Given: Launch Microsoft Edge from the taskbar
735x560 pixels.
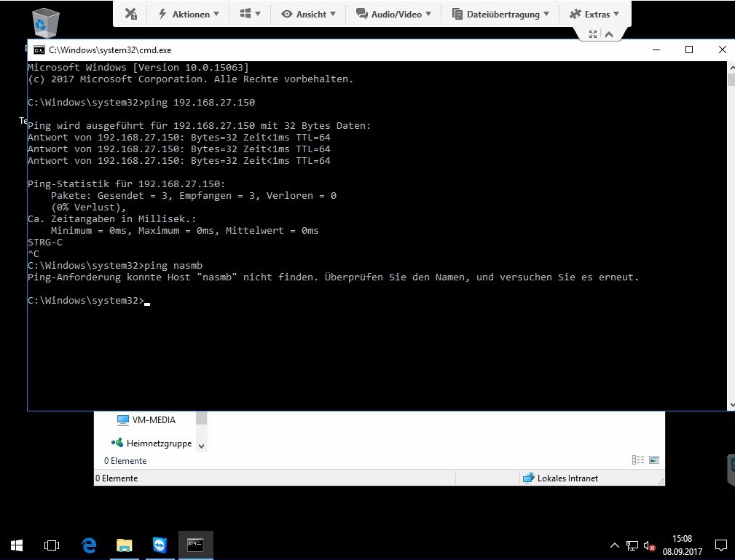Looking at the screenshot, I should tap(89, 545).
